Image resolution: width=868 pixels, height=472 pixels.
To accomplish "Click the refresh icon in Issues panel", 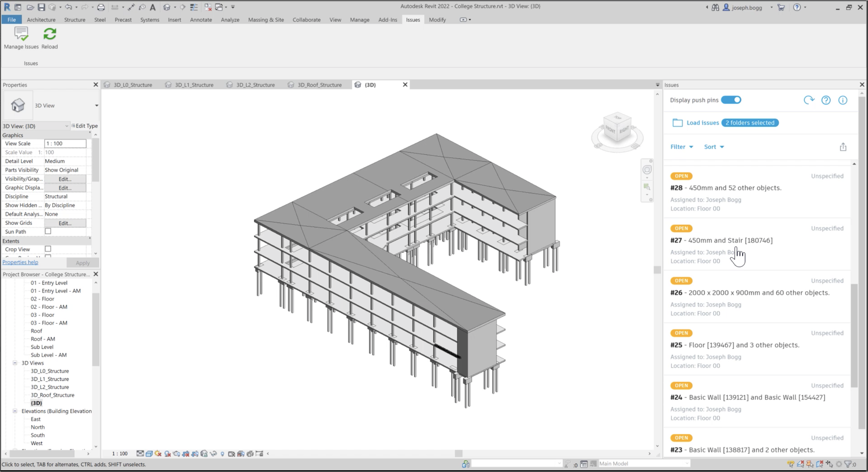I will pyautogui.click(x=809, y=100).
